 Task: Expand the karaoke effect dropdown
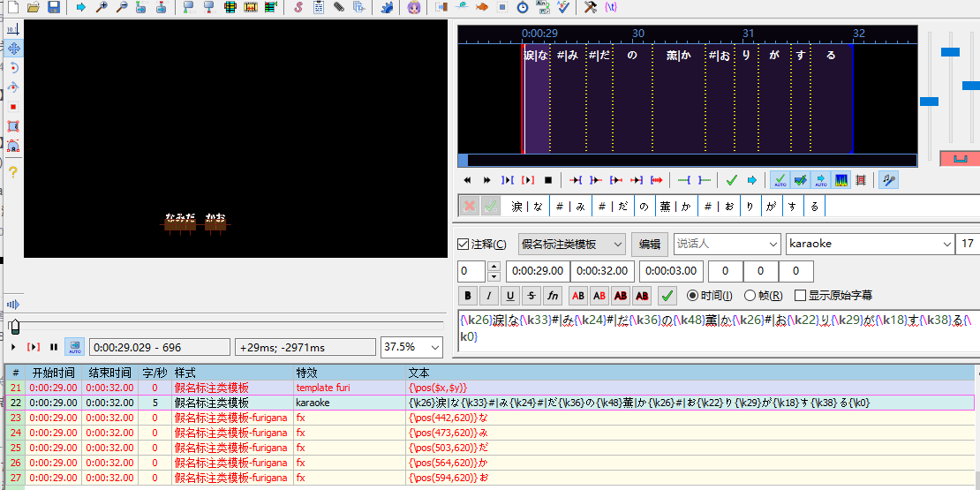[x=946, y=245]
